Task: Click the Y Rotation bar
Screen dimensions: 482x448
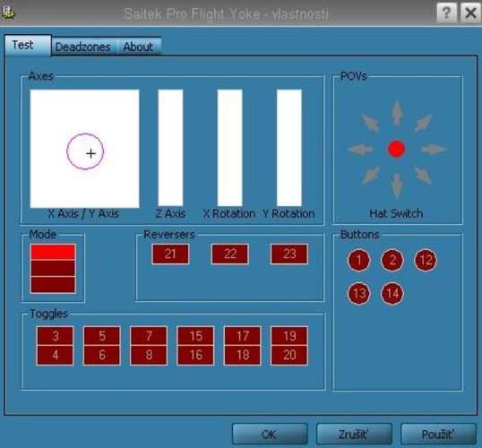Action: (x=289, y=148)
